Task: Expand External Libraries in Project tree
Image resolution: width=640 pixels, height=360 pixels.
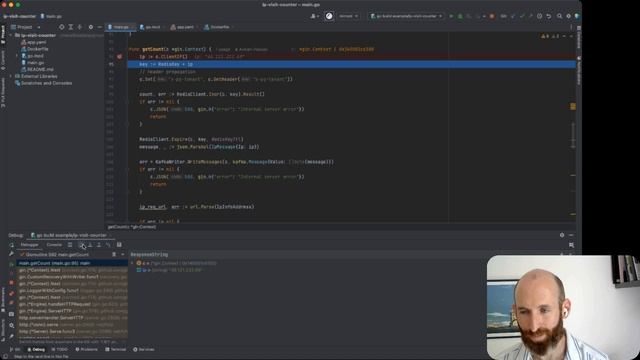Action: (11, 76)
